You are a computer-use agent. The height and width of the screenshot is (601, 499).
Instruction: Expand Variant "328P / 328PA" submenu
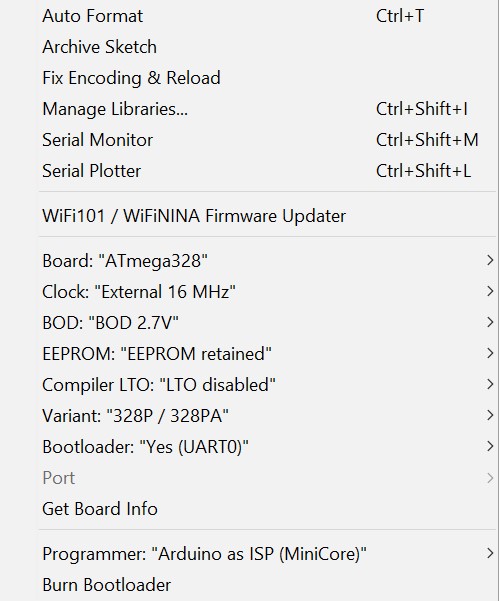coord(267,416)
